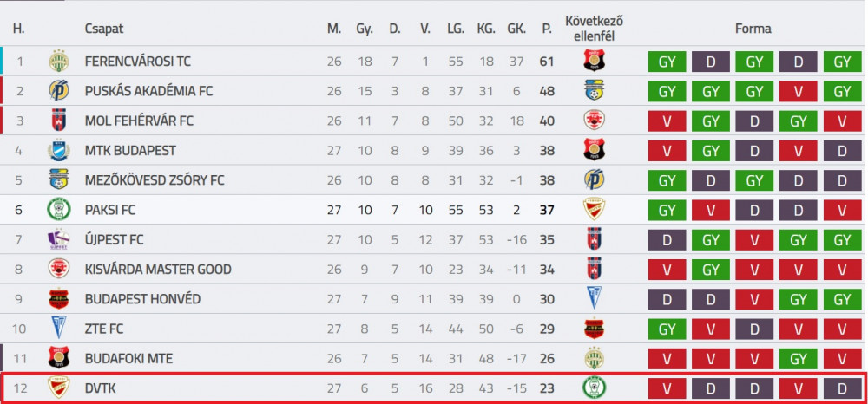Screen dimensions: 868x404
Task: Click the Csapat column header
Action: click(104, 29)
